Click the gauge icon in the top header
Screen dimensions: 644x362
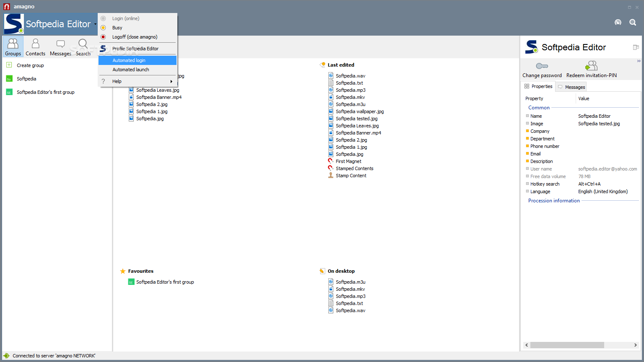[618, 22]
